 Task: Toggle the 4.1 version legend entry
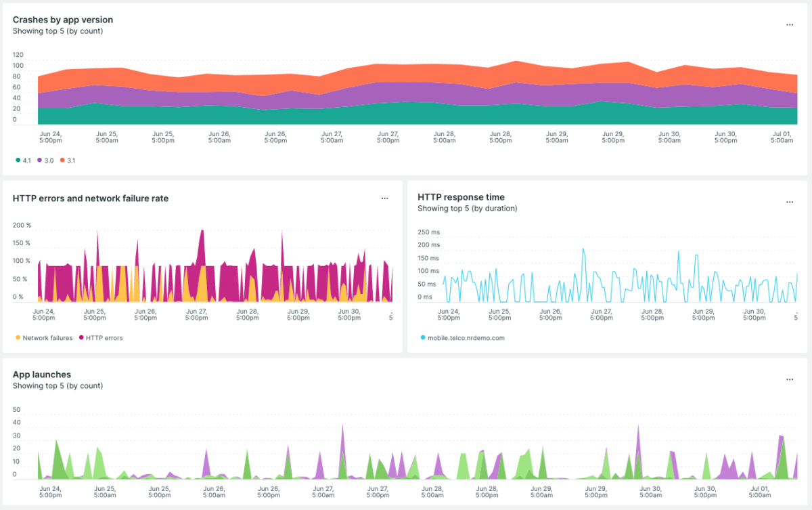click(x=24, y=160)
